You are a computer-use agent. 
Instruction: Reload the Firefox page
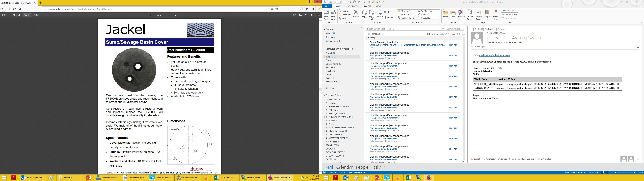pyautogui.click(x=14, y=9)
